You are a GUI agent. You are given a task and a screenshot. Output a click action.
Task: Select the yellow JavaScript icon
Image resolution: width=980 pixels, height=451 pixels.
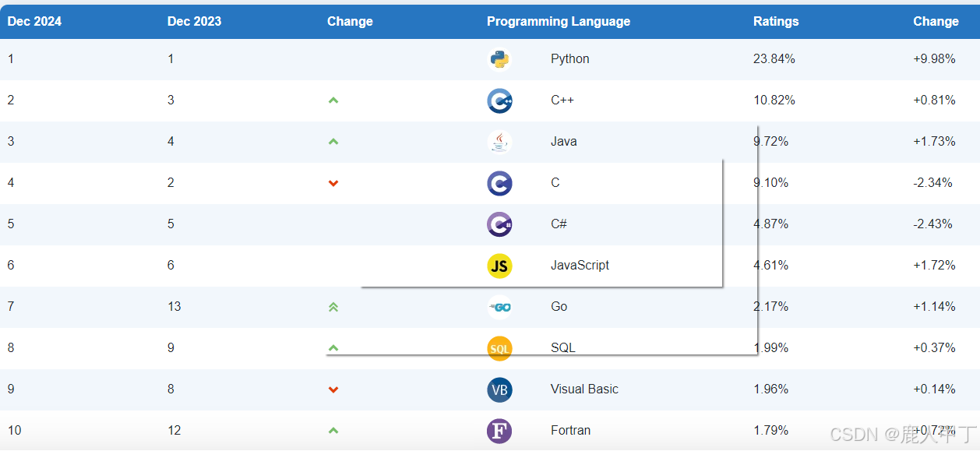[499, 265]
